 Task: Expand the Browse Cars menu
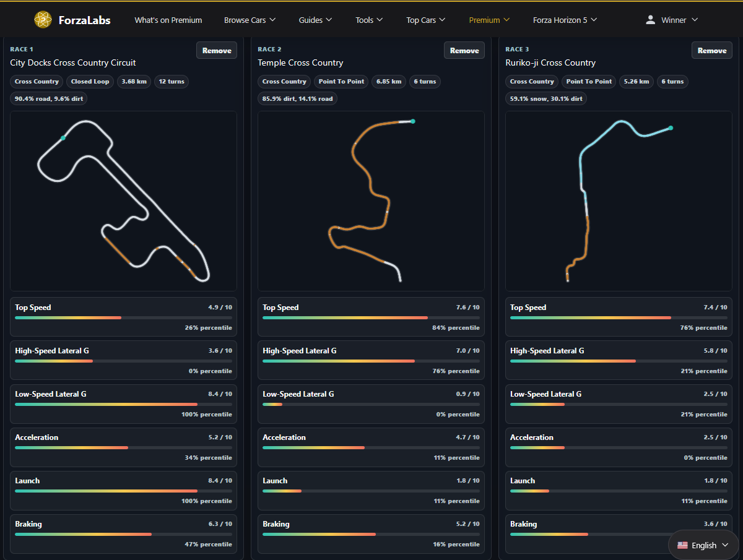point(250,20)
